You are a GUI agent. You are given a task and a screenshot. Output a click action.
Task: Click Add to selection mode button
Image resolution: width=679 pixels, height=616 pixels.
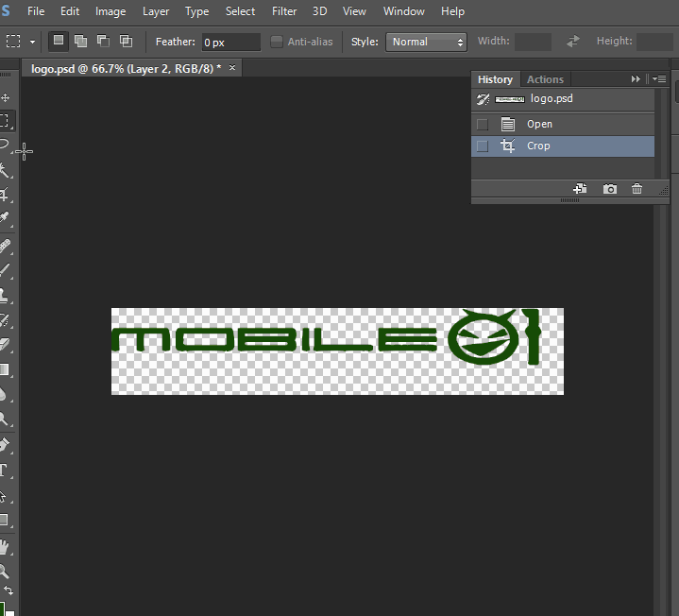pos(80,42)
